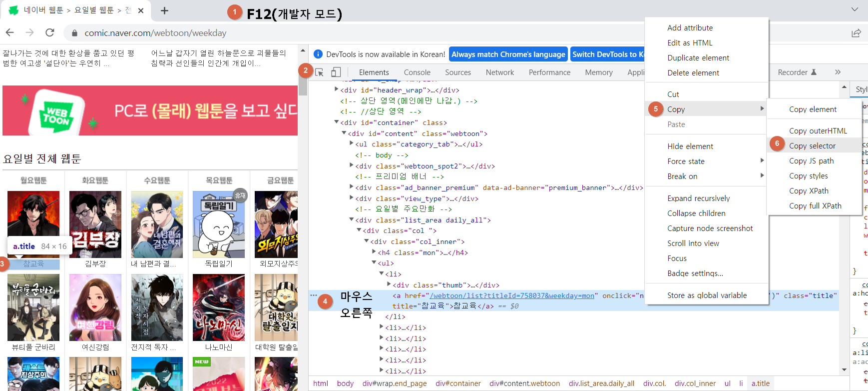Expand the h4 class mon node
The image size is (868, 391).
[374, 252]
